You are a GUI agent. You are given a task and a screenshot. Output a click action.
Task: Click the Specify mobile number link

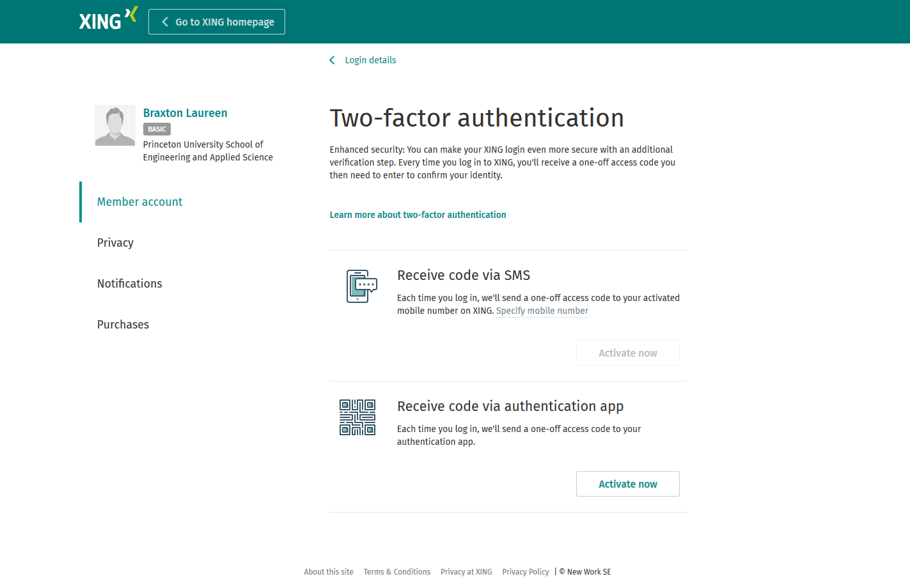tap(542, 311)
